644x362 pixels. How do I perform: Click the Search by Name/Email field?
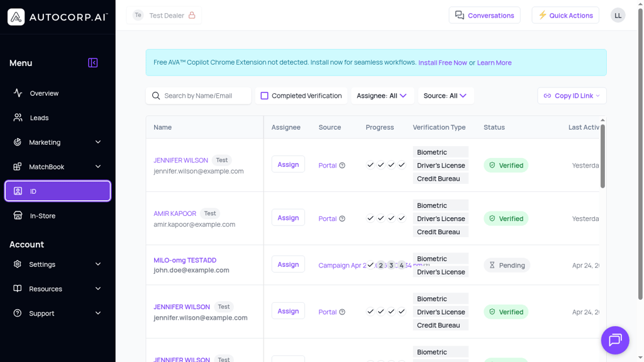click(x=198, y=96)
